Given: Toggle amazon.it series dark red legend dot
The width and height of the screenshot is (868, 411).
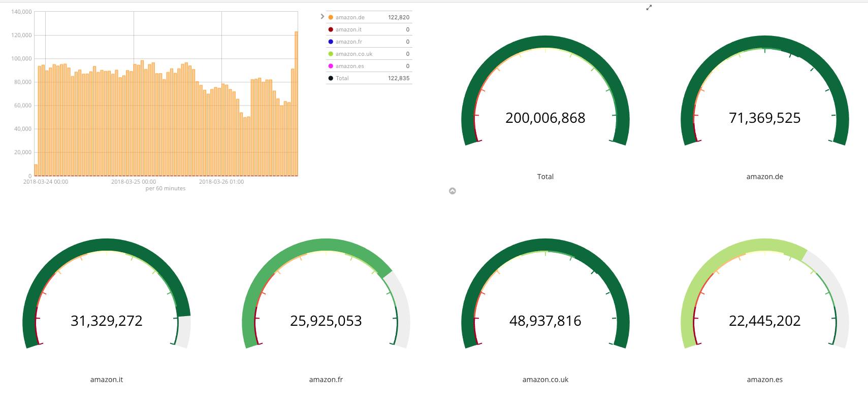Looking at the screenshot, I should point(331,29).
